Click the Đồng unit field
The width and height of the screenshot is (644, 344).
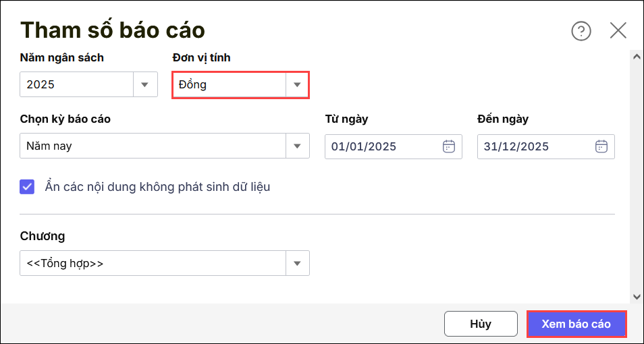228,85
